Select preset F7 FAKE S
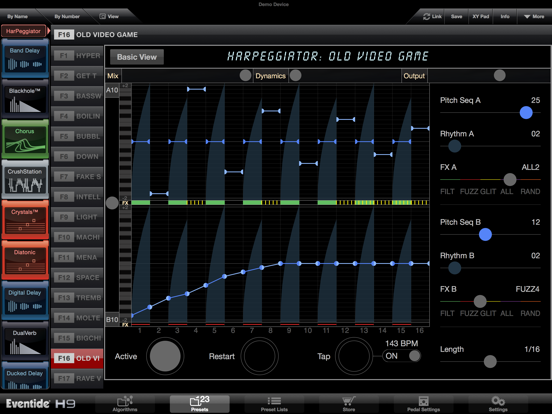 pos(77,176)
